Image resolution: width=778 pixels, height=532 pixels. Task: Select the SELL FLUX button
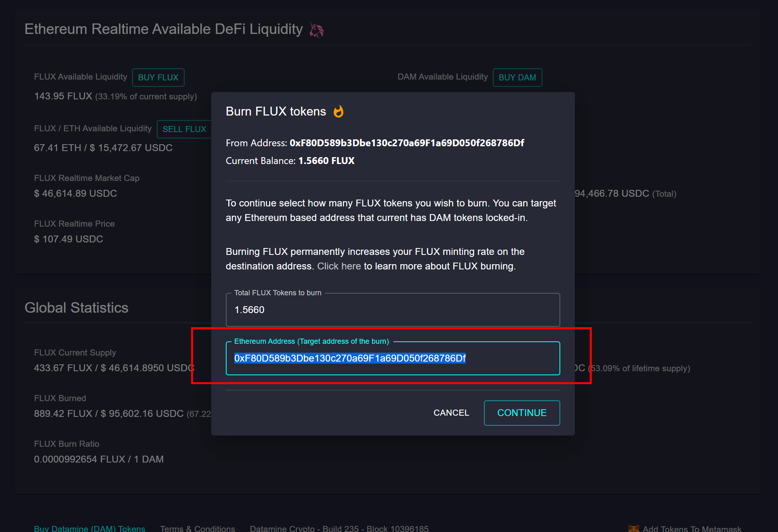184,129
